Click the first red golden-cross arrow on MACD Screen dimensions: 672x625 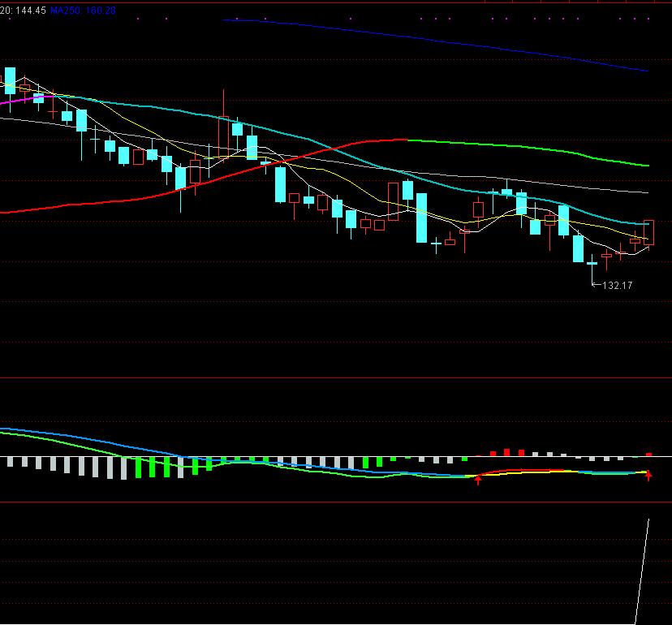point(478,480)
